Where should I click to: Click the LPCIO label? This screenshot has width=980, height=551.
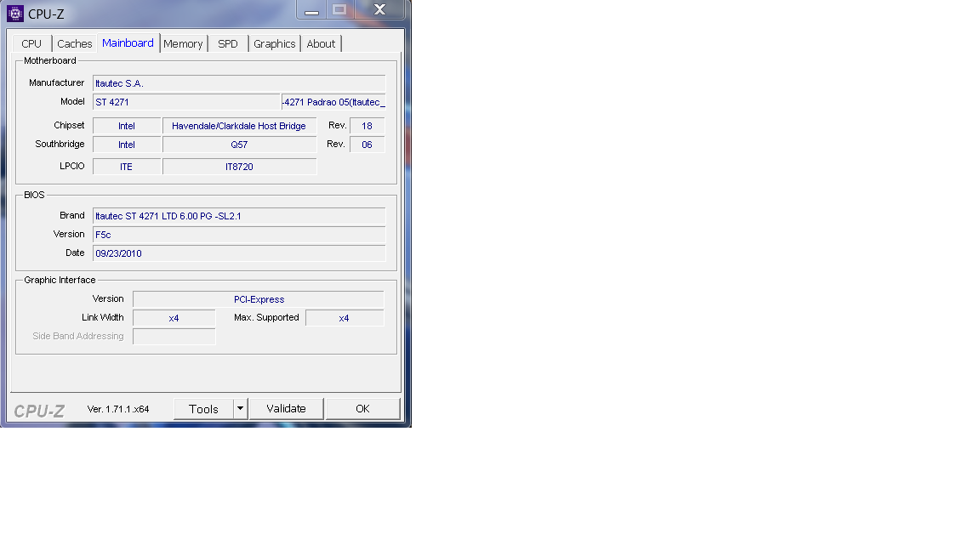(x=71, y=166)
